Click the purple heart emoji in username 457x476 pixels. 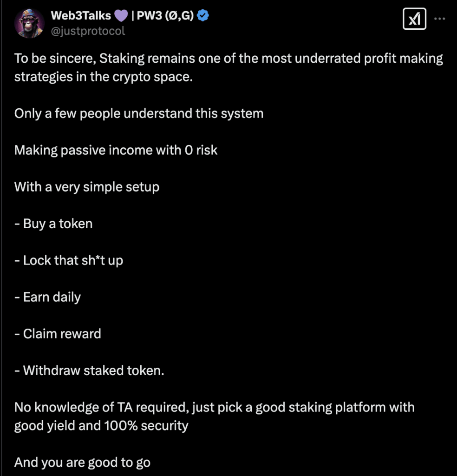[120, 15]
